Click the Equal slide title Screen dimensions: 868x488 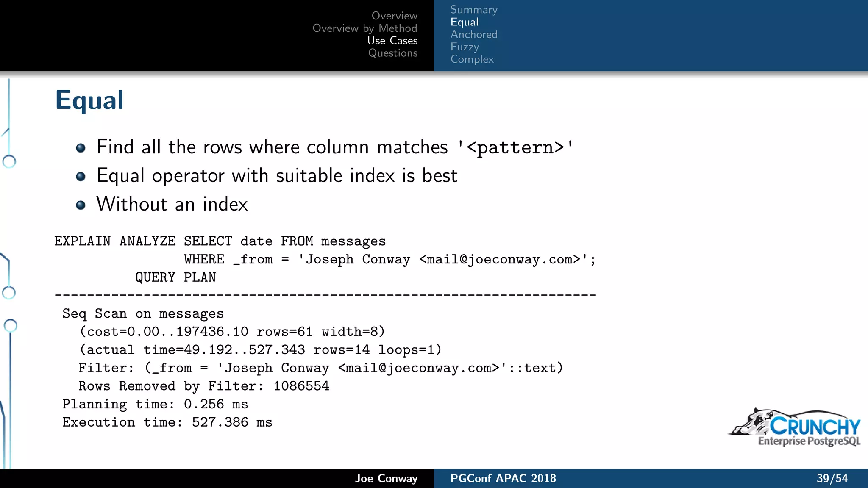pyautogui.click(x=89, y=101)
